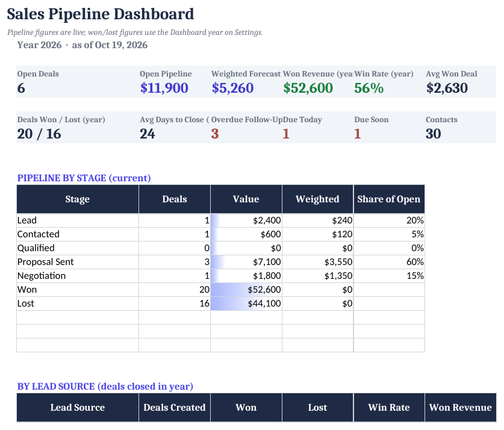504x430 pixels.
Task: Select the Negotiation stage cell
Action: [x=78, y=276]
